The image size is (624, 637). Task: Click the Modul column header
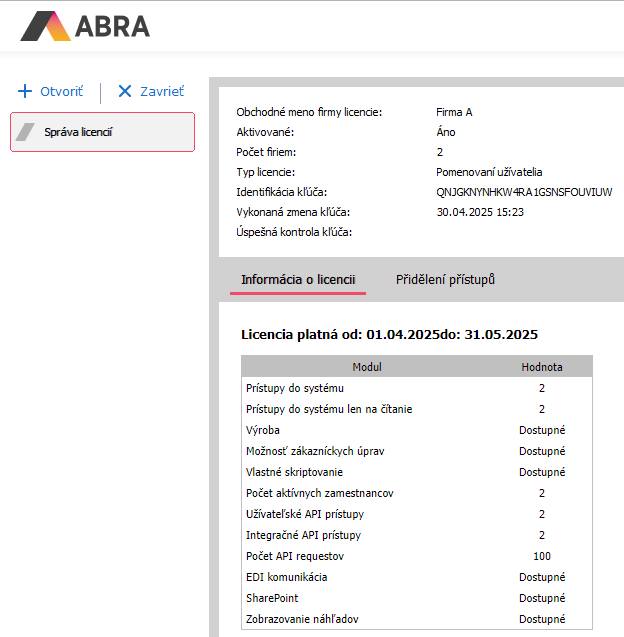click(x=366, y=367)
